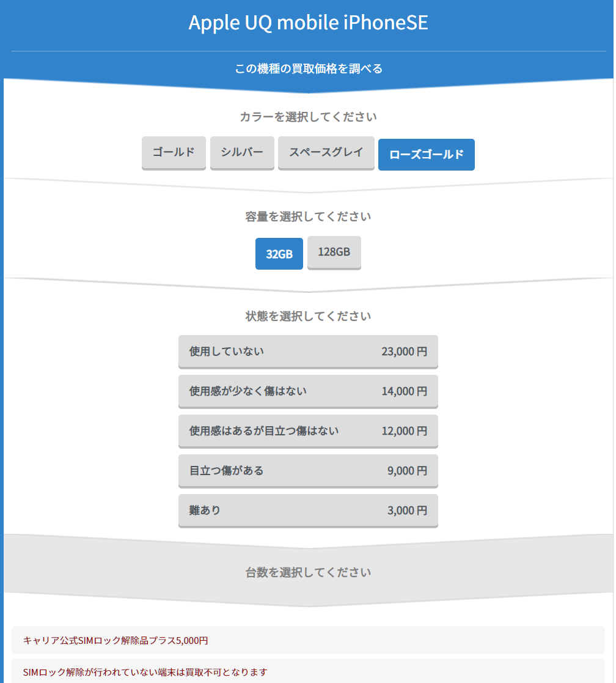
Task: Click the 23,000 円 price amount
Action: point(404,352)
